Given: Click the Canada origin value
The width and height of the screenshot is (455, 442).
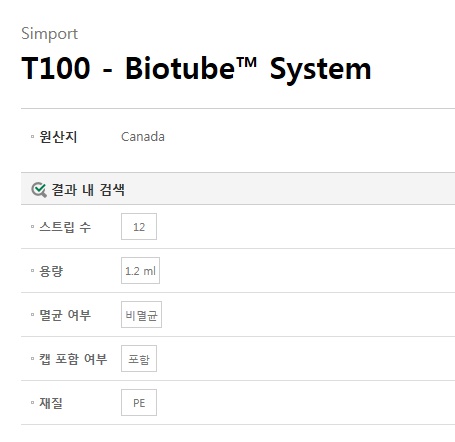Looking at the screenshot, I should [x=143, y=137].
